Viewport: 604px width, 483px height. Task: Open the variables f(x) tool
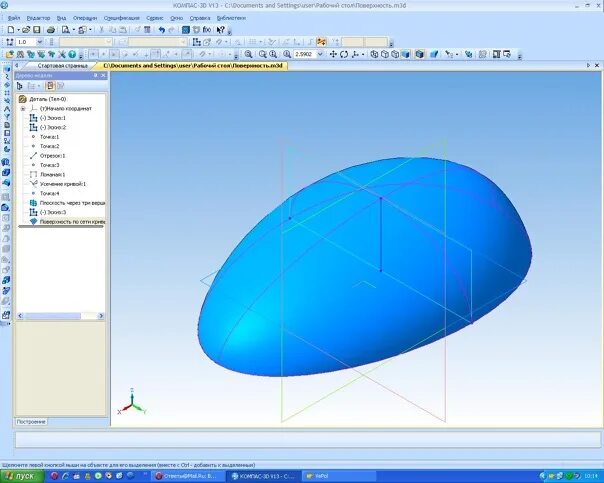click(x=207, y=30)
